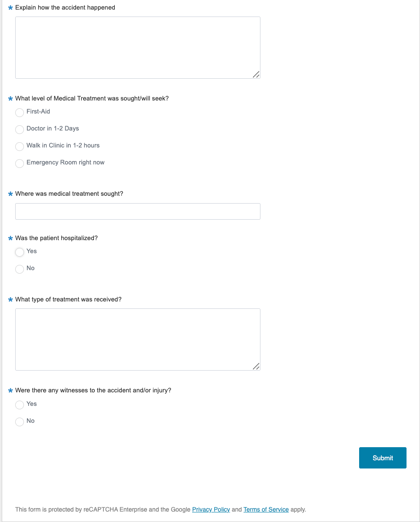This screenshot has height=522, width=420.
Task: Open the Google Privacy Policy link
Action: (x=211, y=509)
